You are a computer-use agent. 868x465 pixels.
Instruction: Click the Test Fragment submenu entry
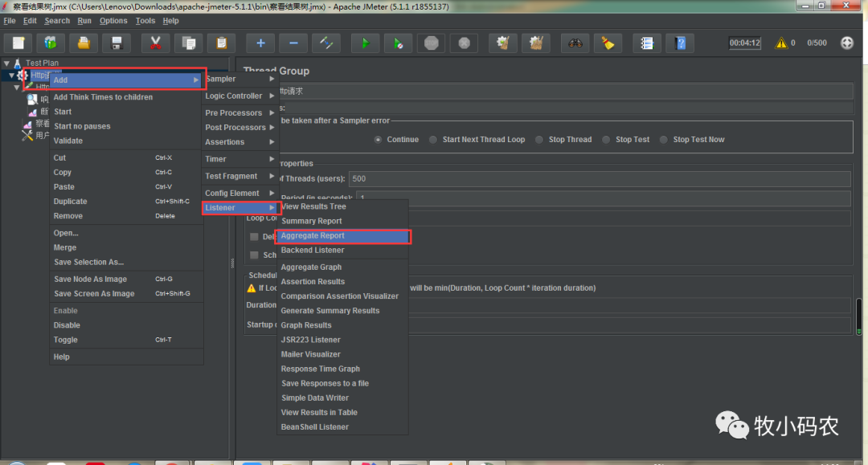click(240, 176)
